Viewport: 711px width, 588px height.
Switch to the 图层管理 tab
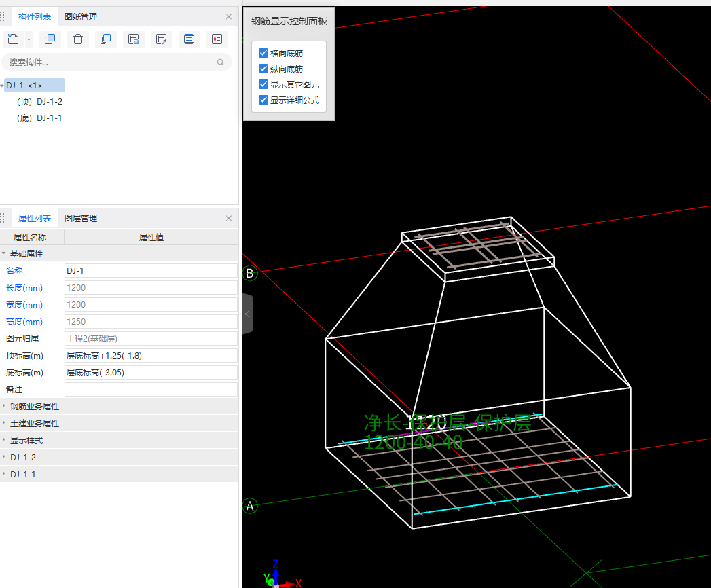pyautogui.click(x=81, y=219)
